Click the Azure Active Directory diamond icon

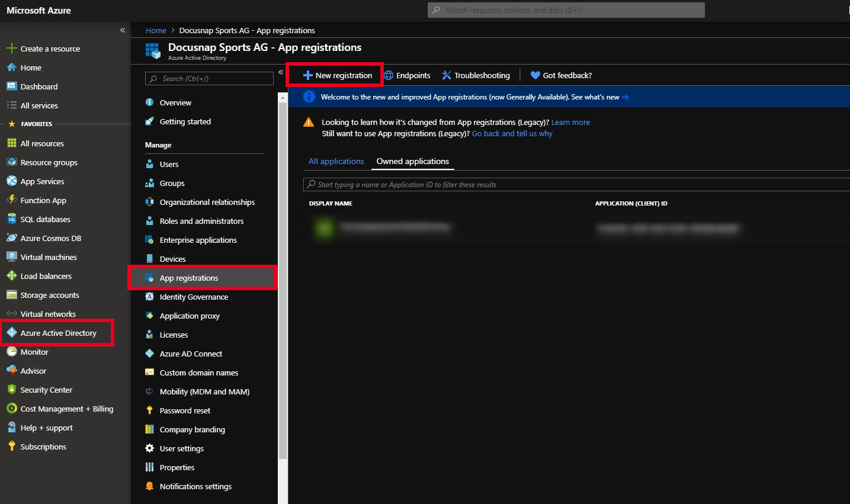tap(11, 333)
